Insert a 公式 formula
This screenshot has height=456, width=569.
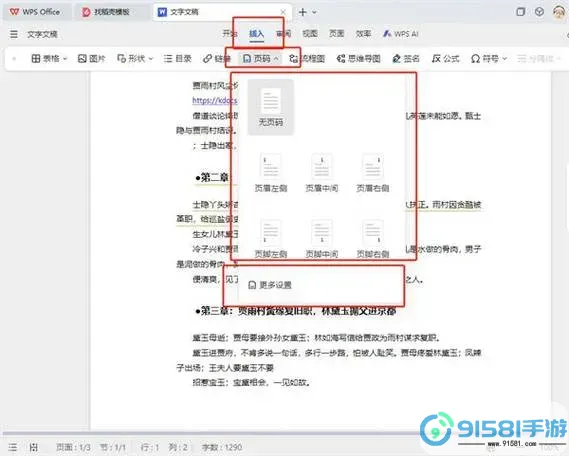click(446, 58)
